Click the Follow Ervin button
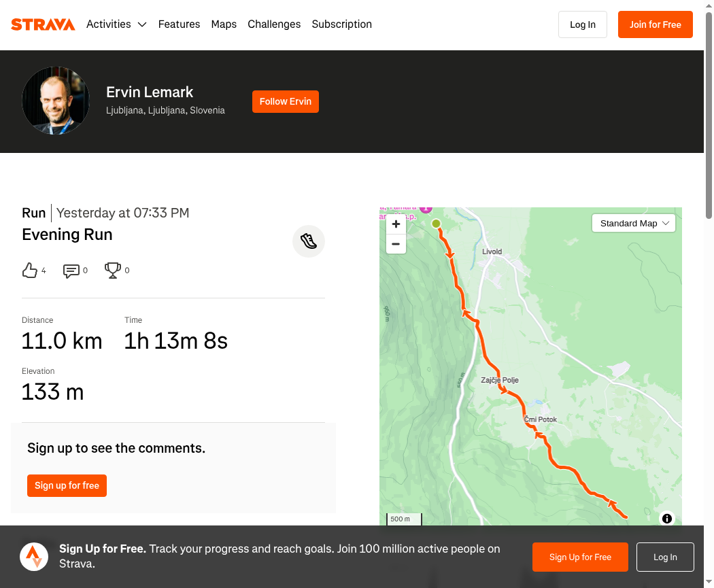The image size is (714, 588). [286, 101]
